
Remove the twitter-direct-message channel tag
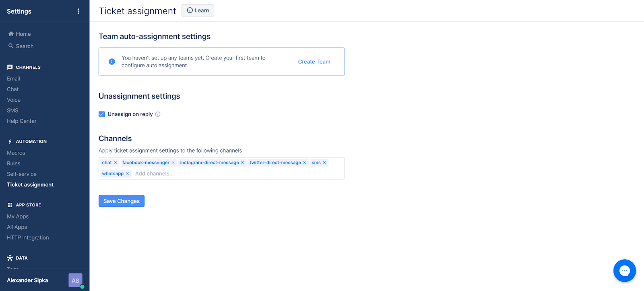click(305, 163)
